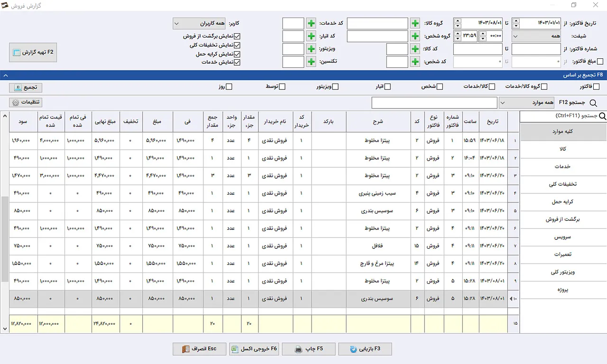Click the green plus next to گروه کالا
Viewport: 607px width, 364px height.
click(415, 23)
